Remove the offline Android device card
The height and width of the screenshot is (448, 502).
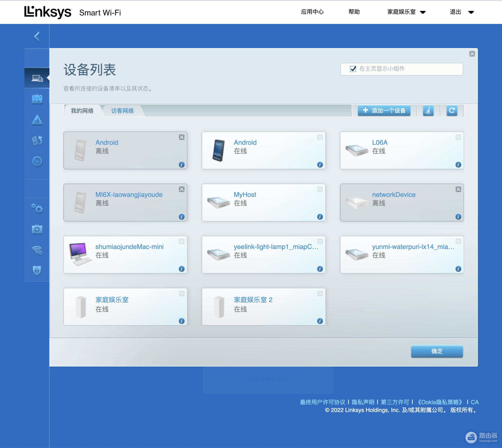click(182, 137)
